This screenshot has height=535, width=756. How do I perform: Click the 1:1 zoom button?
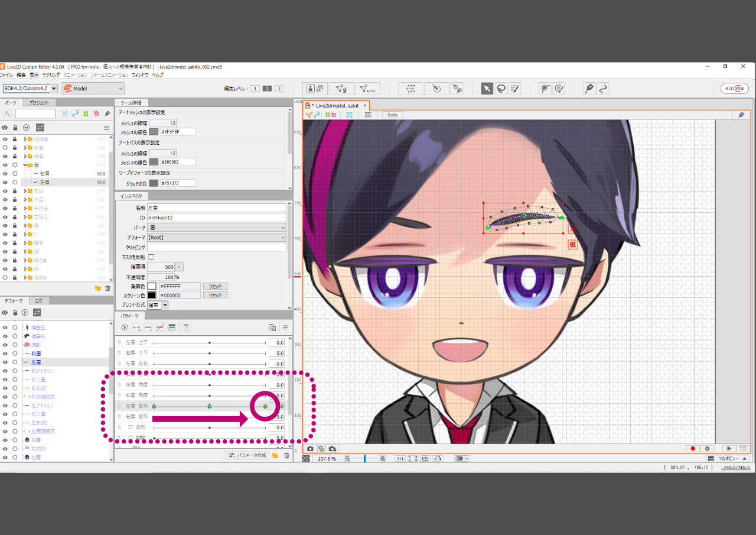pos(400,459)
